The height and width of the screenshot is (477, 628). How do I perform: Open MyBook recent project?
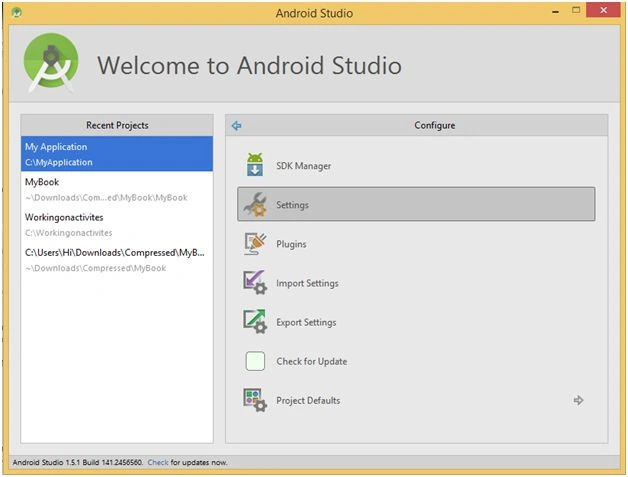(117, 189)
